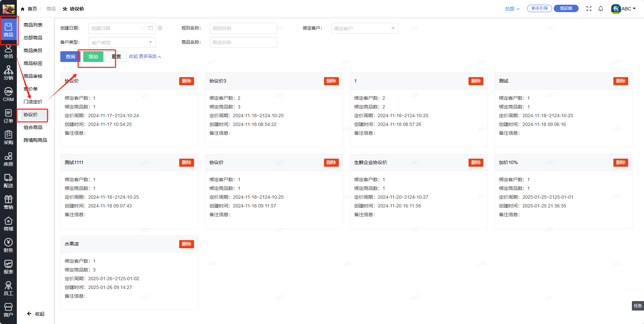Screen dimensions: 644x324
Task: Toggle fullscreen mode icon in header
Action: coord(589,9)
